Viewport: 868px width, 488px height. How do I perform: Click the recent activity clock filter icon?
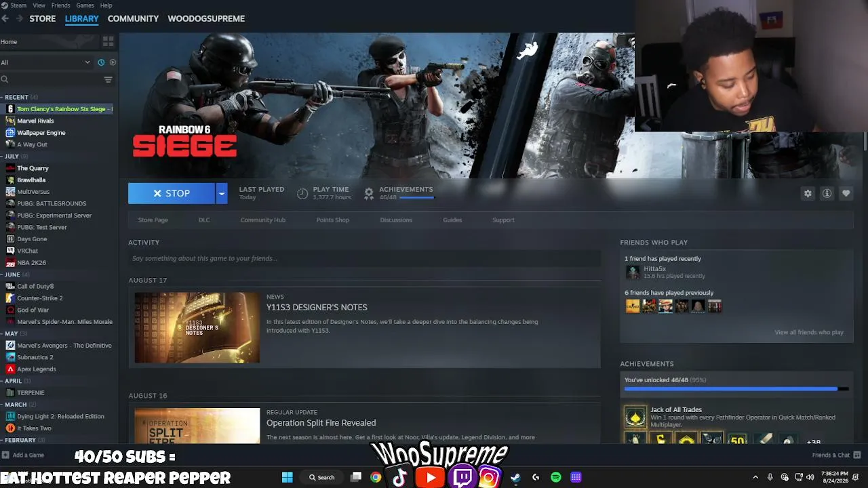(101, 62)
